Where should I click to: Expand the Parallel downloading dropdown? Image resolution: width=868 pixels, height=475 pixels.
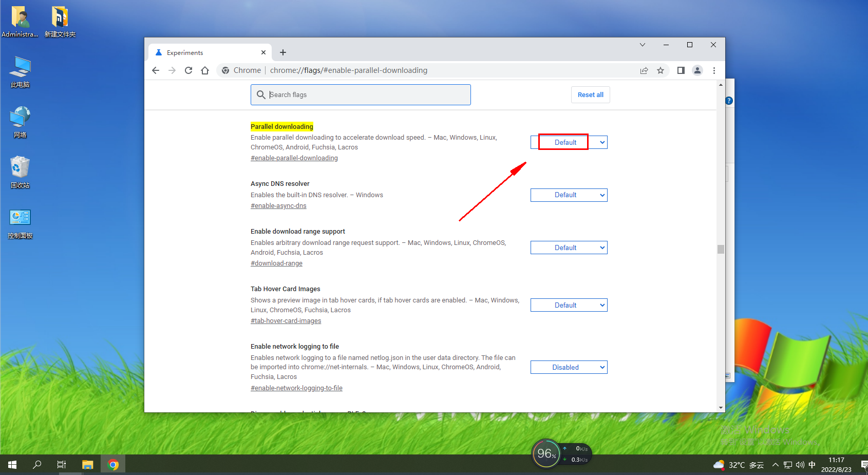pyautogui.click(x=569, y=142)
